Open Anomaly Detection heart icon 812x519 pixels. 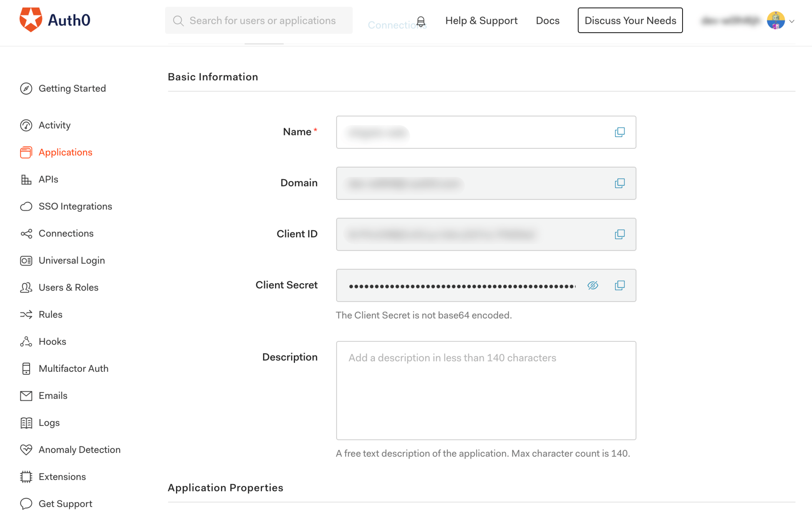coord(26,449)
